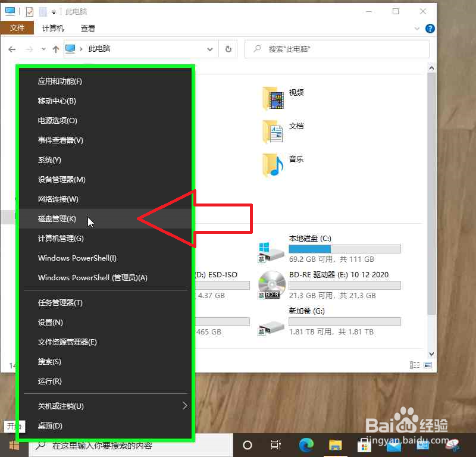
Task: Launch Windows PowerShell(I)
Action: coord(105,258)
